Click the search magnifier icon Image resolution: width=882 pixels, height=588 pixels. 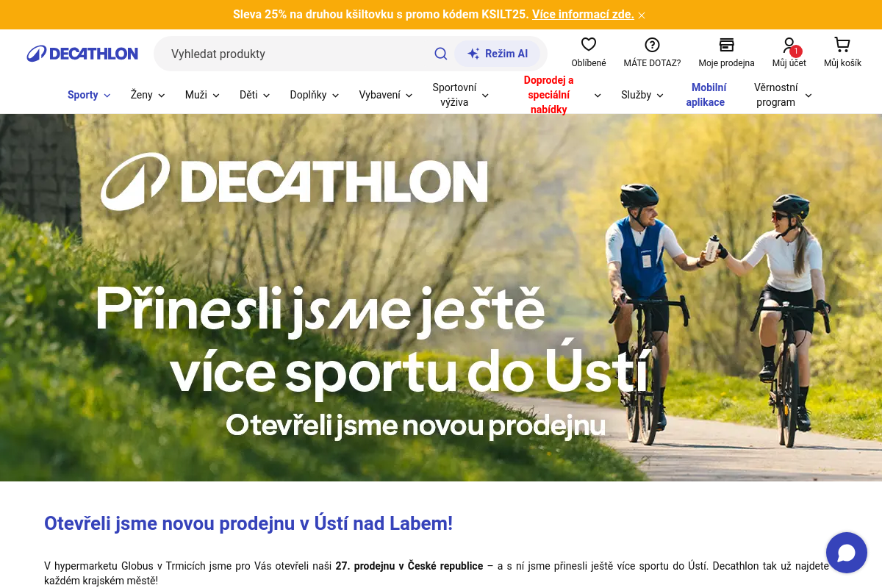[x=441, y=54]
